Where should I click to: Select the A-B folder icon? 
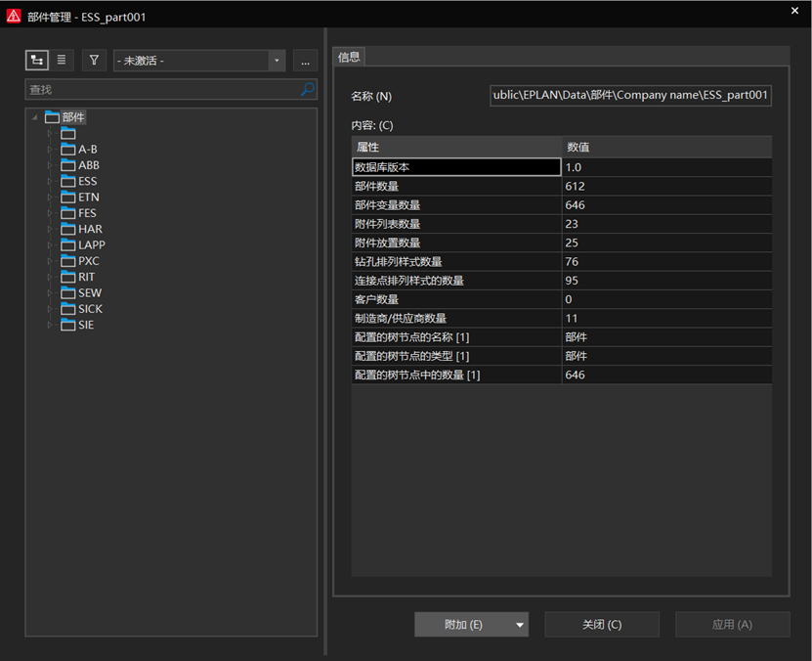[67, 150]
